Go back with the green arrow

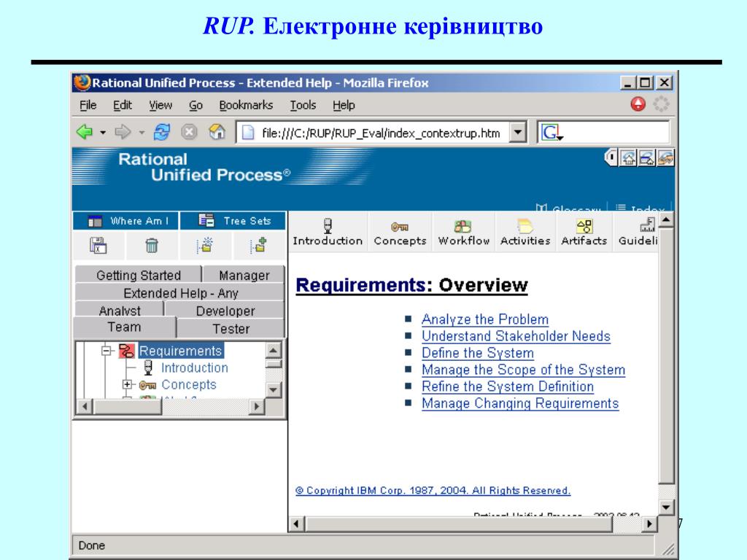click(85, 132)
